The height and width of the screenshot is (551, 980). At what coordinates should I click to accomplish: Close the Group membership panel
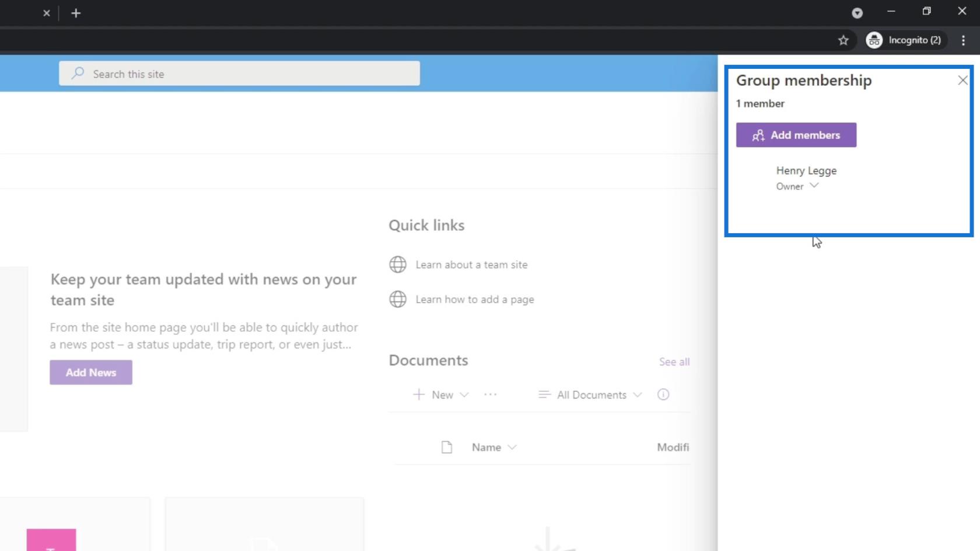[x=963, y=80]
